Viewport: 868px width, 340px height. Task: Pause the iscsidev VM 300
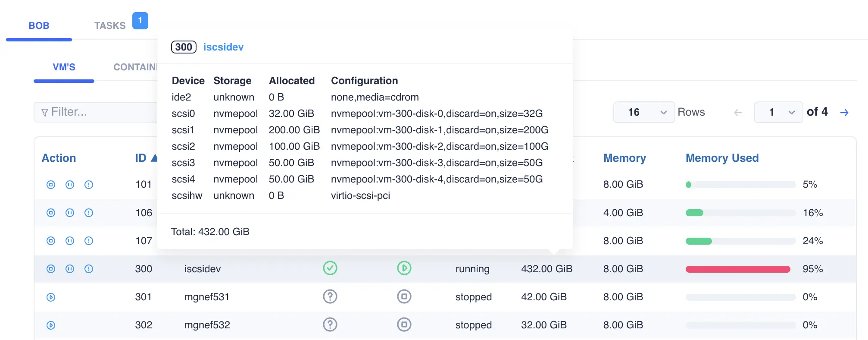70,269
